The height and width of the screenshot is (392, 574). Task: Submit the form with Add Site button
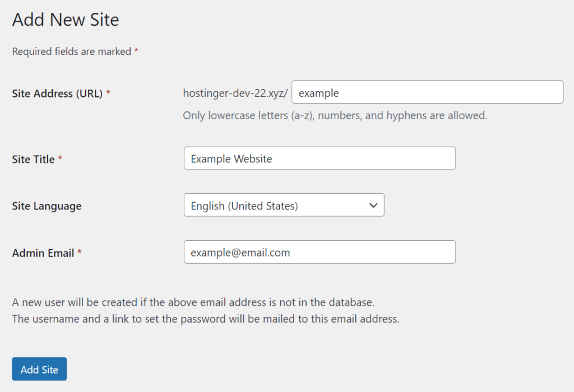[39, 369]
